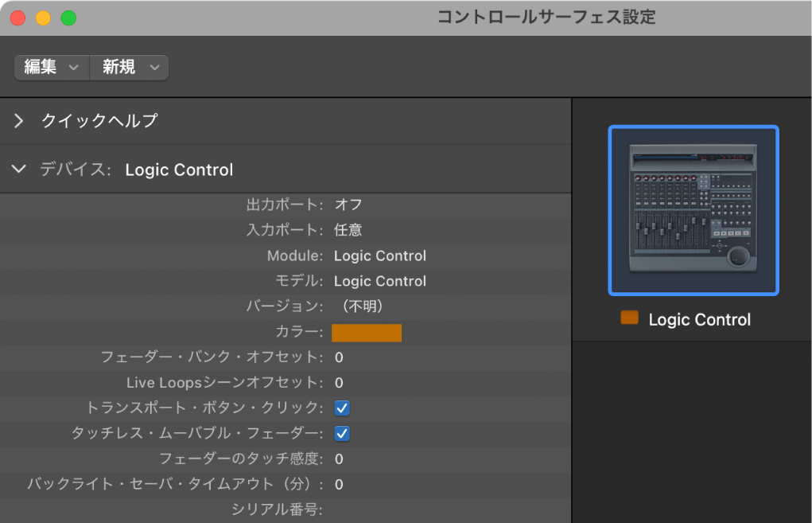Disable トランスポート・ボタン・クリック checkbox
The width and height of the screenshot is (812, 523).
(342, 408)
